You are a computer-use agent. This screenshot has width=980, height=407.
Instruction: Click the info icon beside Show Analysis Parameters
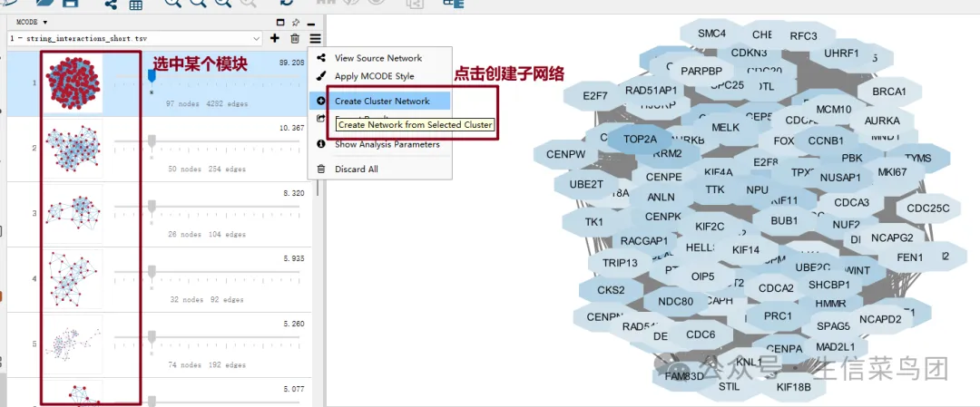(x=321, y=144)
